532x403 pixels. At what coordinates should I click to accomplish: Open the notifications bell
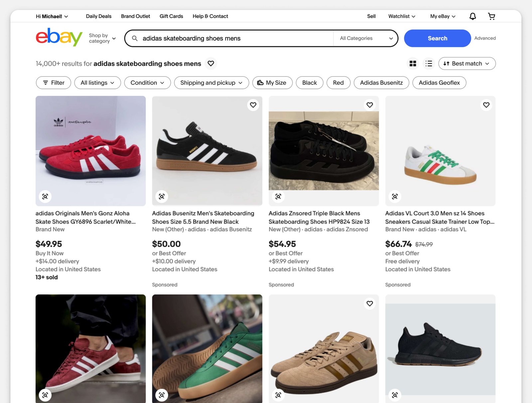coord(472,16)
